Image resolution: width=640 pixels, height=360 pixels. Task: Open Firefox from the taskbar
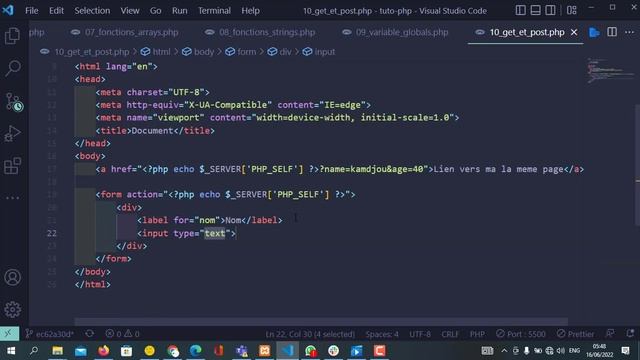[104, 351]
